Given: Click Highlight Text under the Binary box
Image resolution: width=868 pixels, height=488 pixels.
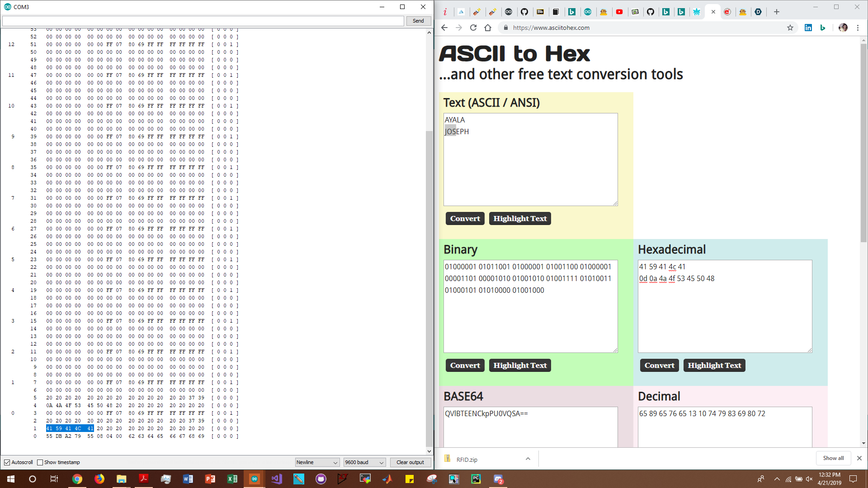Looking at the screenshot, I should [x=520, y=365].
